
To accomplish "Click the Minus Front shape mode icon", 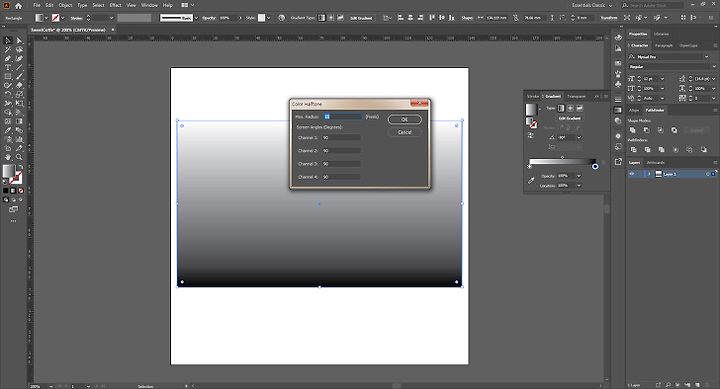I will [646, 130].
